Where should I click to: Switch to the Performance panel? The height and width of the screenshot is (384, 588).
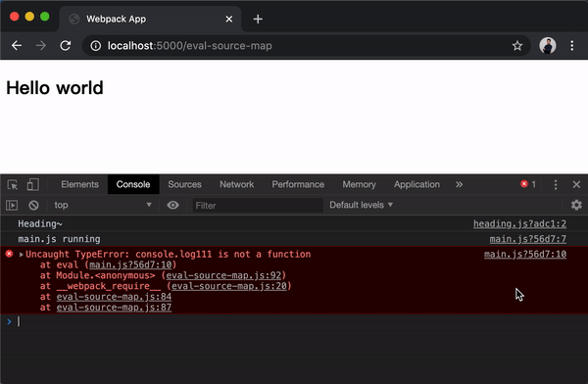[298, 184]
